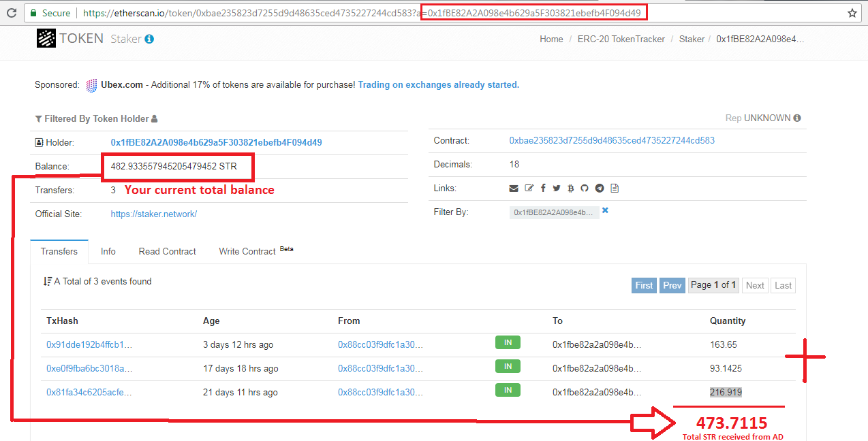The width and height of the screenshot is (868, 441).
Task: Click the age '21 days 11 hrs ago'
Action: 241,392
